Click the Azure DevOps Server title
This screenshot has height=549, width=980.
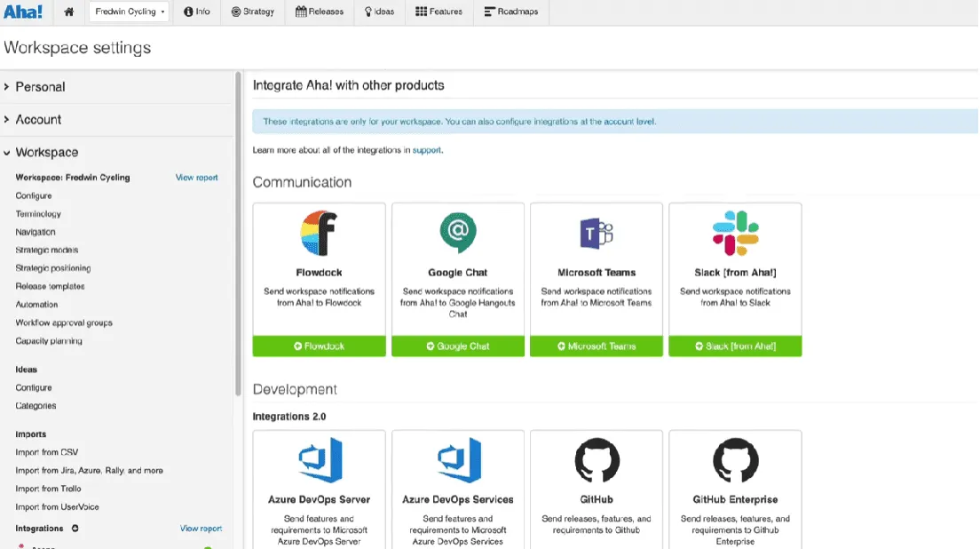click(x=319, y=499)
